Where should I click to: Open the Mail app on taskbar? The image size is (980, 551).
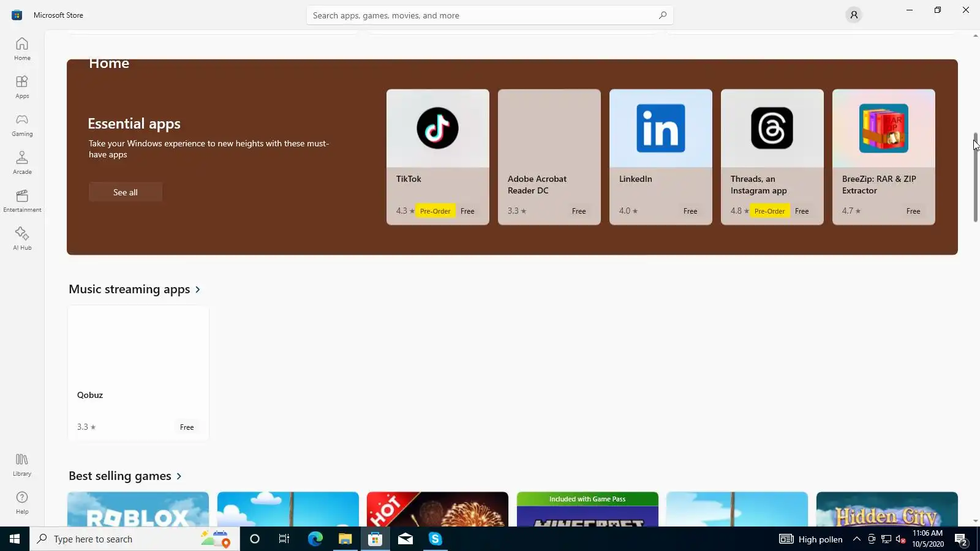[405, 539]
